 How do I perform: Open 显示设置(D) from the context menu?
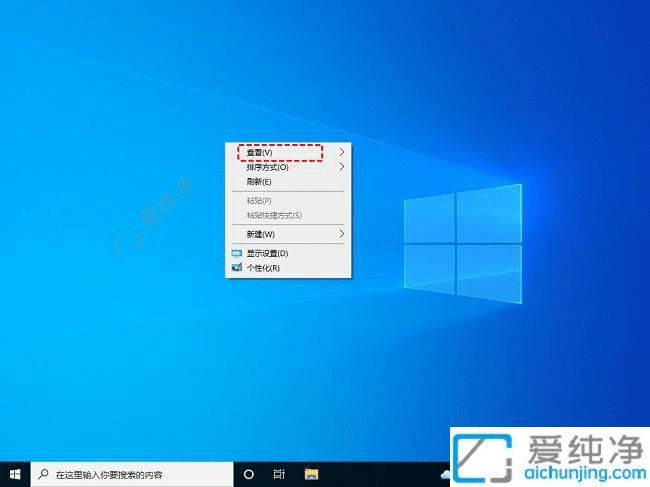(x=288, y=253)
